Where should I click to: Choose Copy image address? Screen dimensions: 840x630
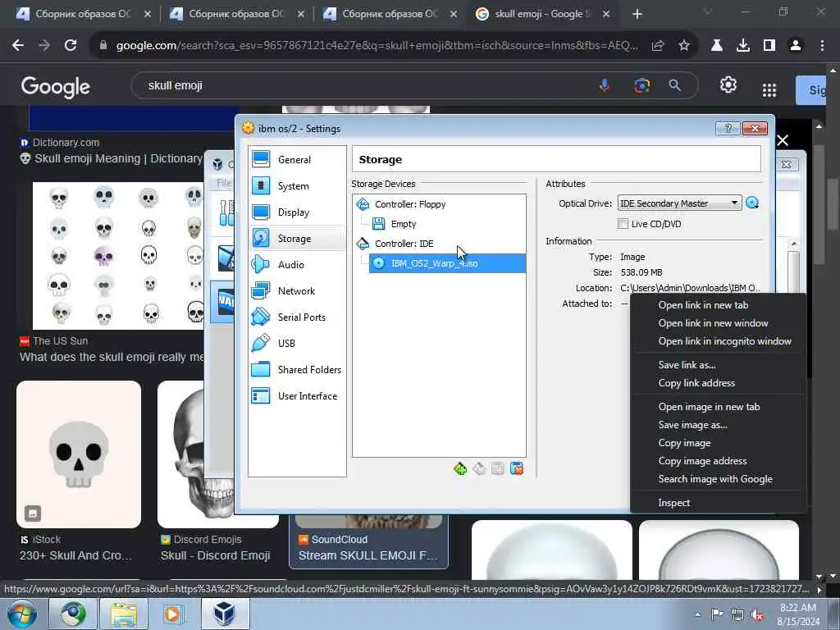(x=702, y=461)
